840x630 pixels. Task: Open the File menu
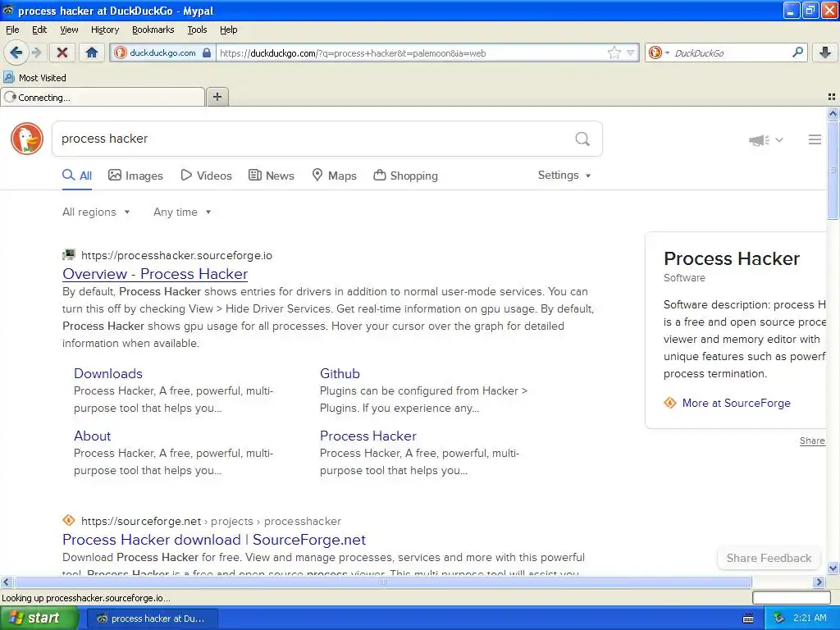coord(12,30)
